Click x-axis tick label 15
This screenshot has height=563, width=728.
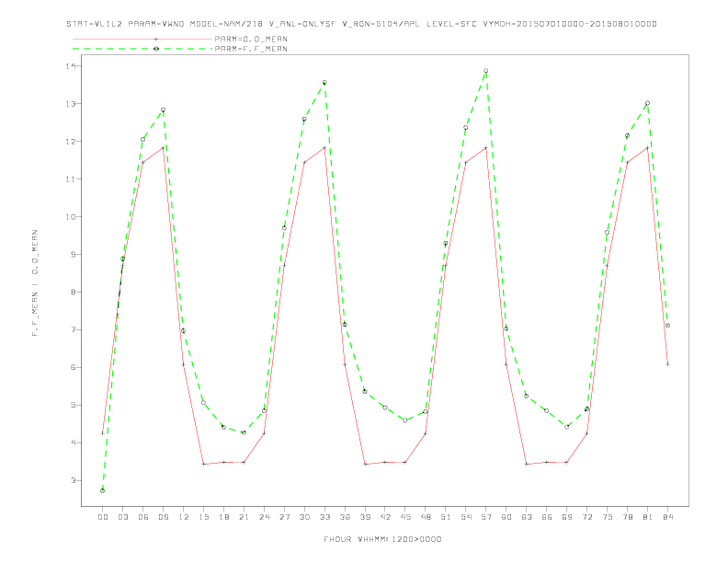203,517
